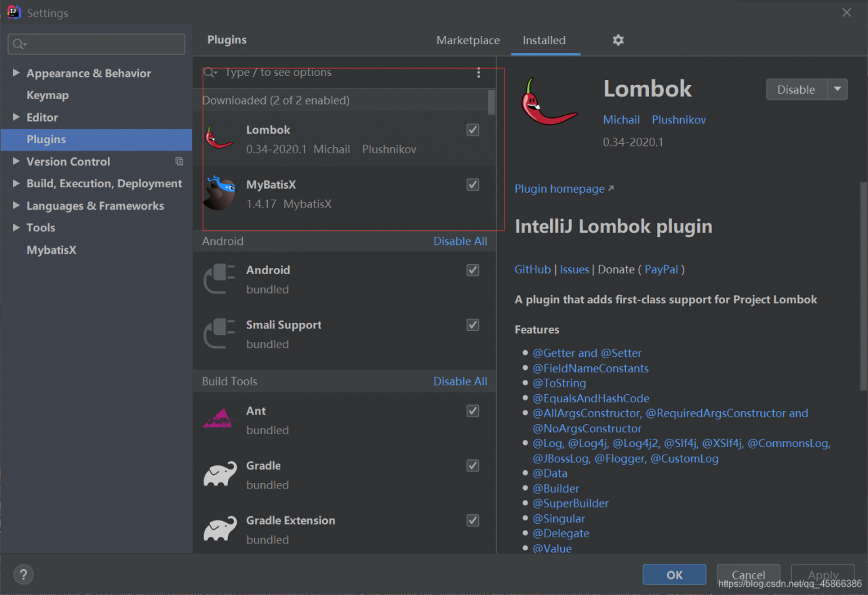Viewport: 868px width, 595px height.
Task: Uncheck the Smali Support checkbox
Action: 473,325
